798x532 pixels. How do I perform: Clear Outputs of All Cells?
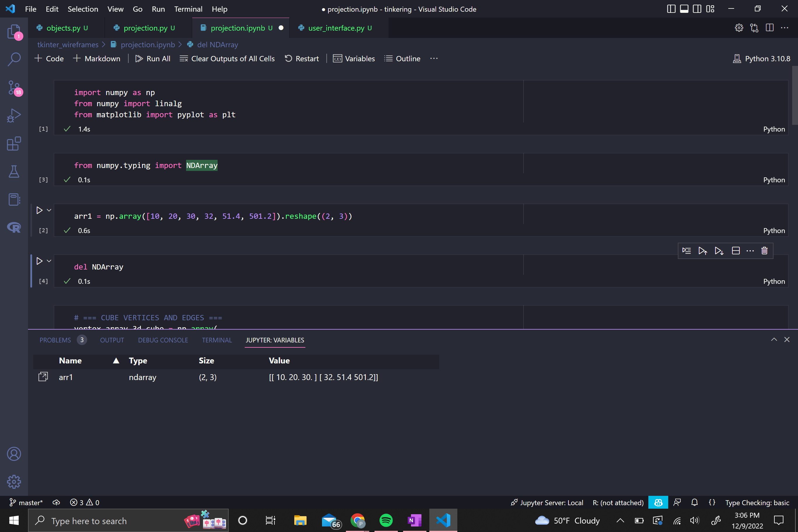[x=227, y=58]
